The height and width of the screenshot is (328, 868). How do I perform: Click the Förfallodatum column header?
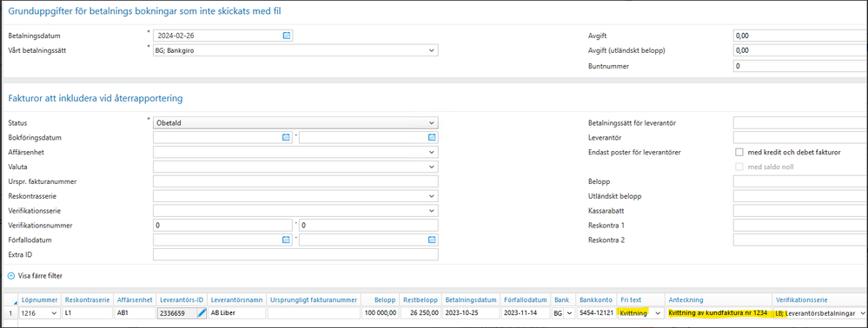coord(527,299)
